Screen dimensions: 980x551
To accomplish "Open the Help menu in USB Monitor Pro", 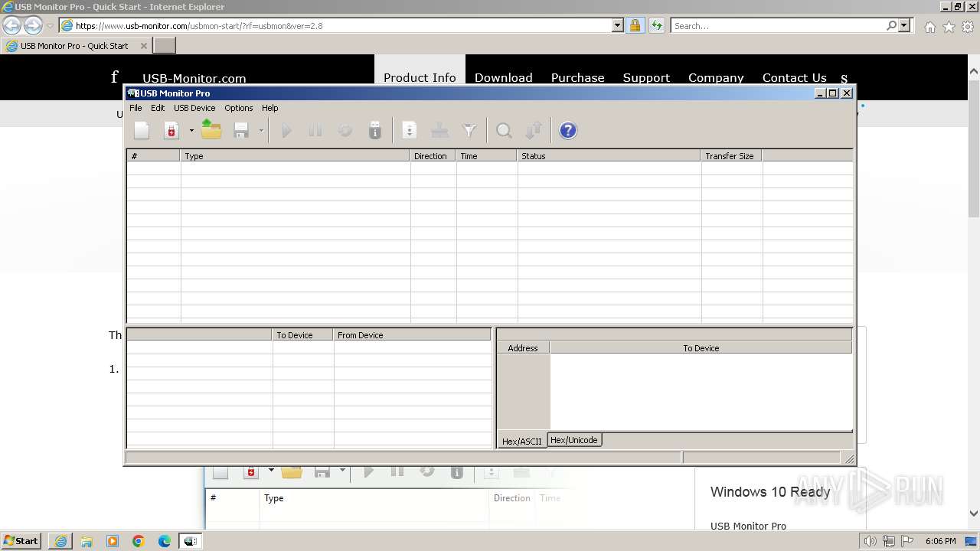I will pos(270,108).
